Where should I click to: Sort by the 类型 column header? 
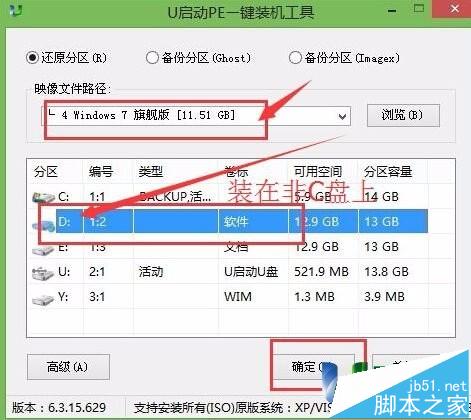click(x=151, y=172)
